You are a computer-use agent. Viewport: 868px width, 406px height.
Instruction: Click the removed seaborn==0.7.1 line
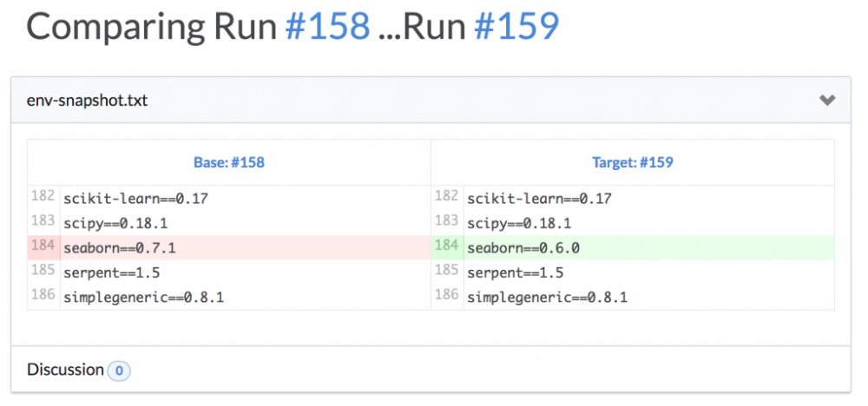[120, 248]
